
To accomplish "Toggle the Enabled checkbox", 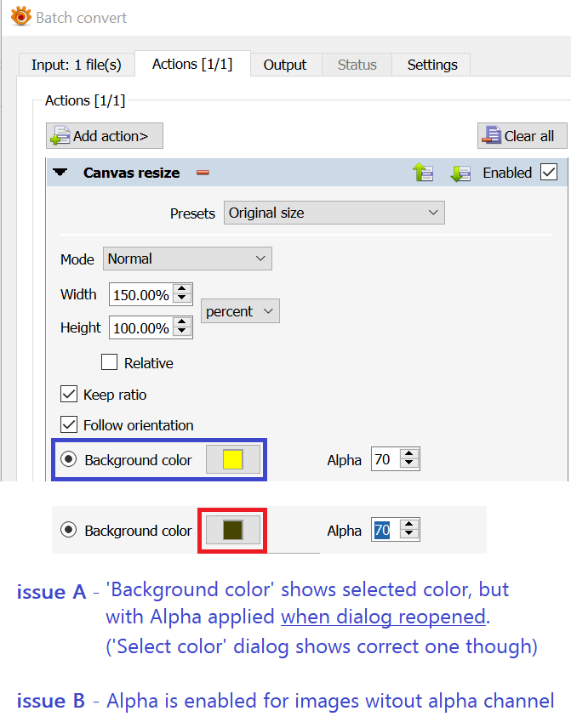I will coord(549,173).
